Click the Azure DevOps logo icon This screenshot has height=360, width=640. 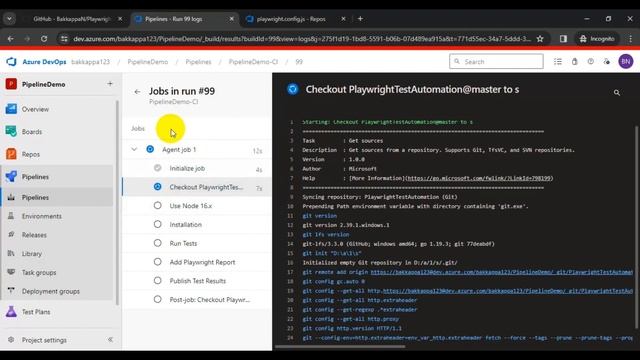coord(11,62)
